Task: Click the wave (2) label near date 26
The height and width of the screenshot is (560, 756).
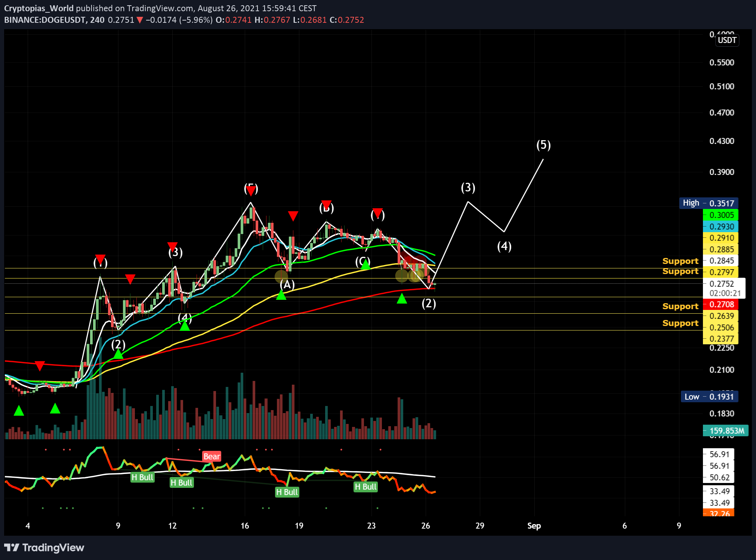Action: pyautogui.click(x=429, y=303)
